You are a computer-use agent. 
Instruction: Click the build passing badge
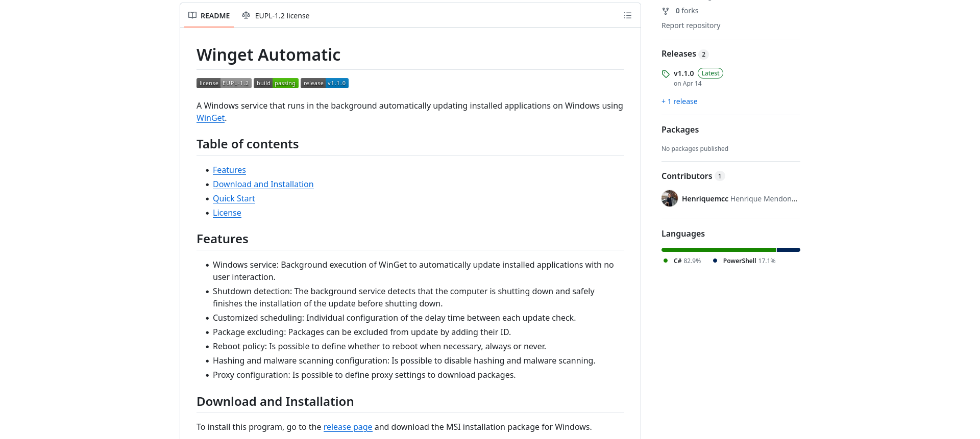(x=276, y=83)
